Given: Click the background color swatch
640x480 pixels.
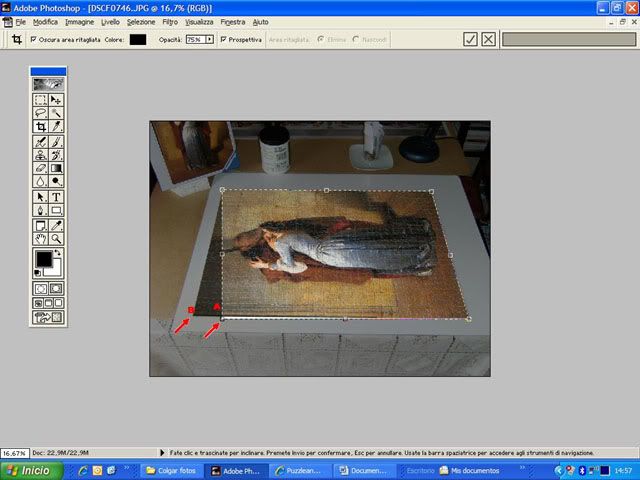Looking at the screenshot, I should 56,270.
